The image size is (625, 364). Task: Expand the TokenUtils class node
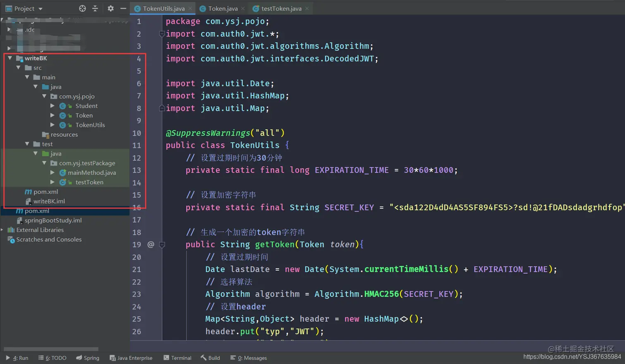pos(52,125)
